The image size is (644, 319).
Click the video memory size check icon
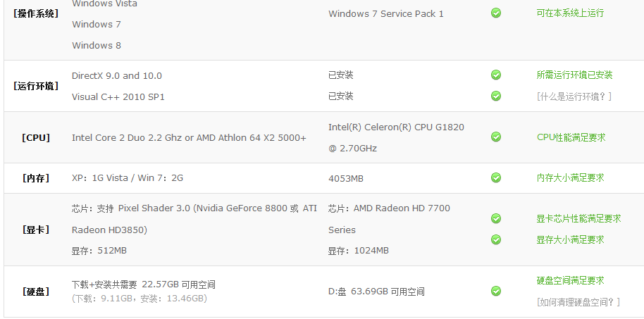(496, 239)
